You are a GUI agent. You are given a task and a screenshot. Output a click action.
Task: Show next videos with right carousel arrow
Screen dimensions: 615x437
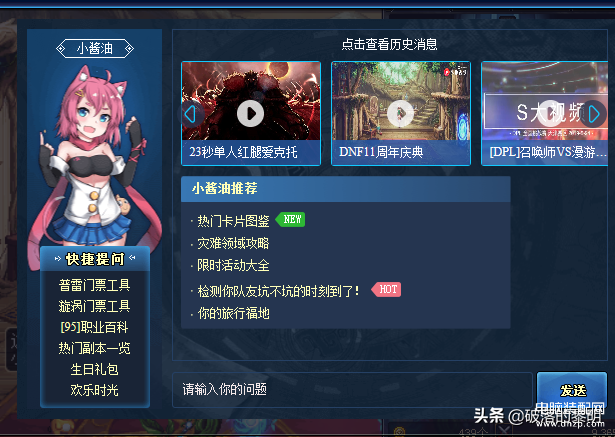[594, 114]
